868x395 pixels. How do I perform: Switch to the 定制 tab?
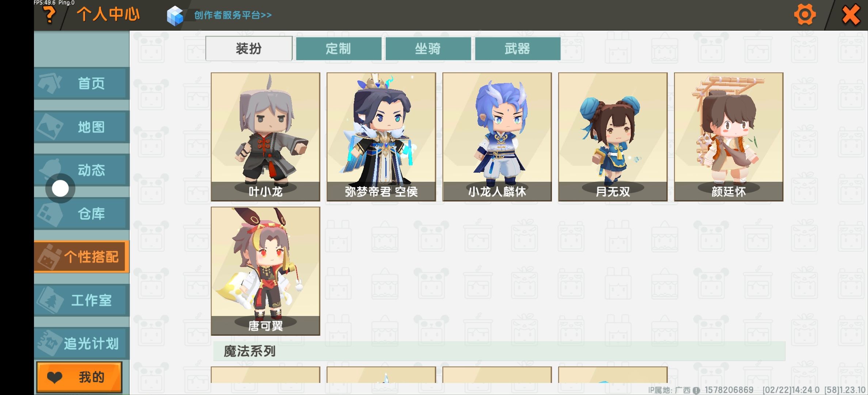click(x=339, y=48)
